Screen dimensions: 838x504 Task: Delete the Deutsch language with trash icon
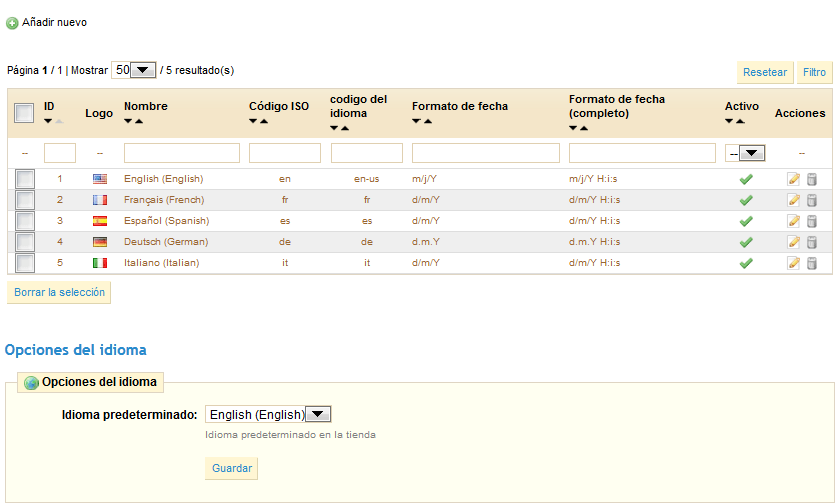(x=811, y=242)
